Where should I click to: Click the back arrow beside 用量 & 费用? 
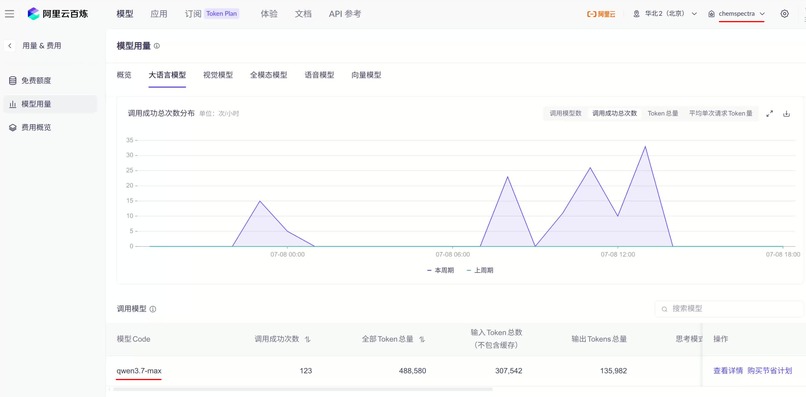click(x=10, y=46)
